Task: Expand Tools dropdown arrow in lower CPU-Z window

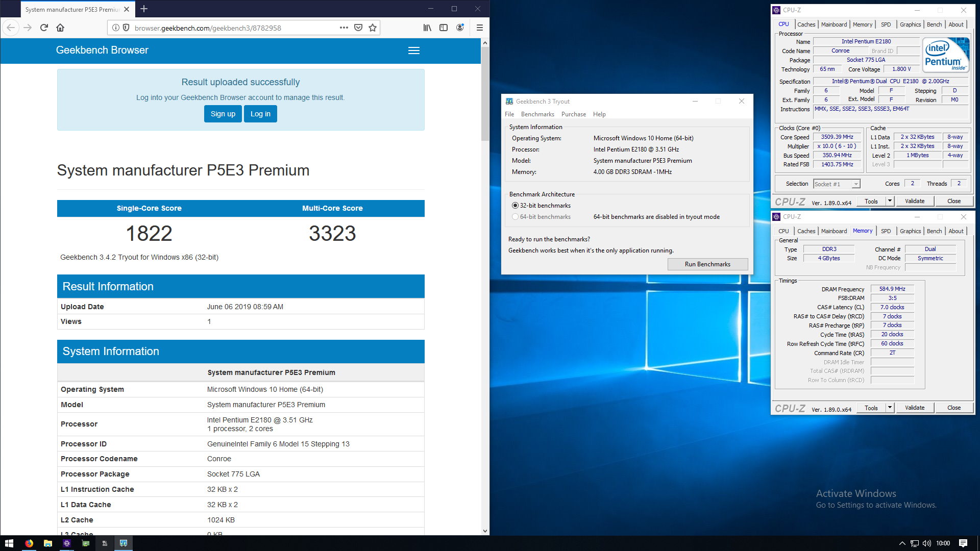Action: point(890,408)
